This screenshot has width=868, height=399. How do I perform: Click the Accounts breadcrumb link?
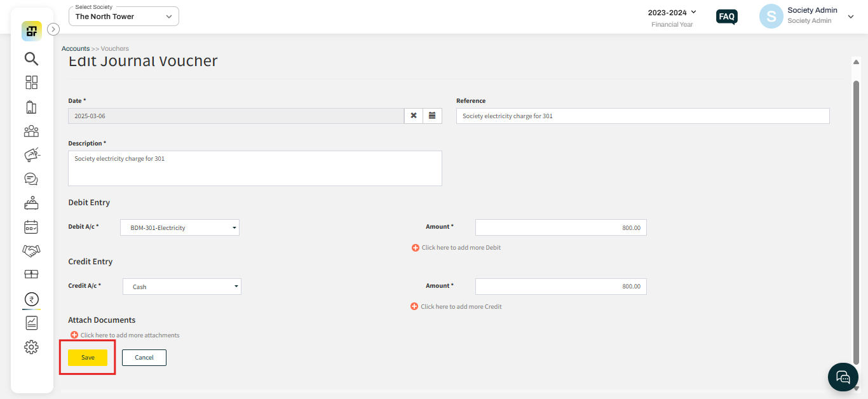pyautogui.click(x=76, y=48)
